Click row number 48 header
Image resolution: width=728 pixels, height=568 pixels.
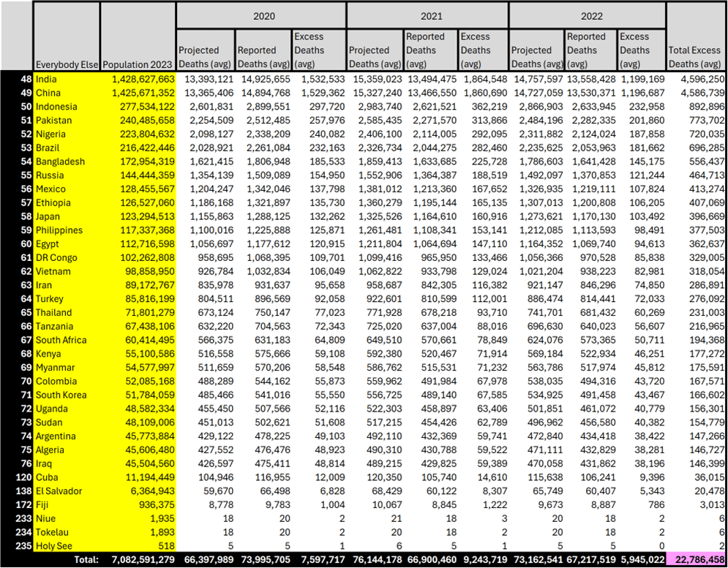(17, 80)
